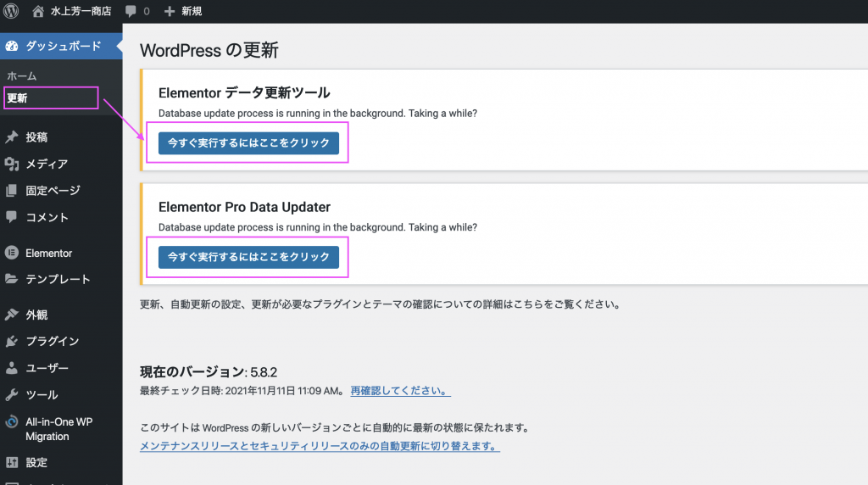Click the plus icon for 新規
The height and width of the screenshot is (485, 868).
[x=170, y=12]
